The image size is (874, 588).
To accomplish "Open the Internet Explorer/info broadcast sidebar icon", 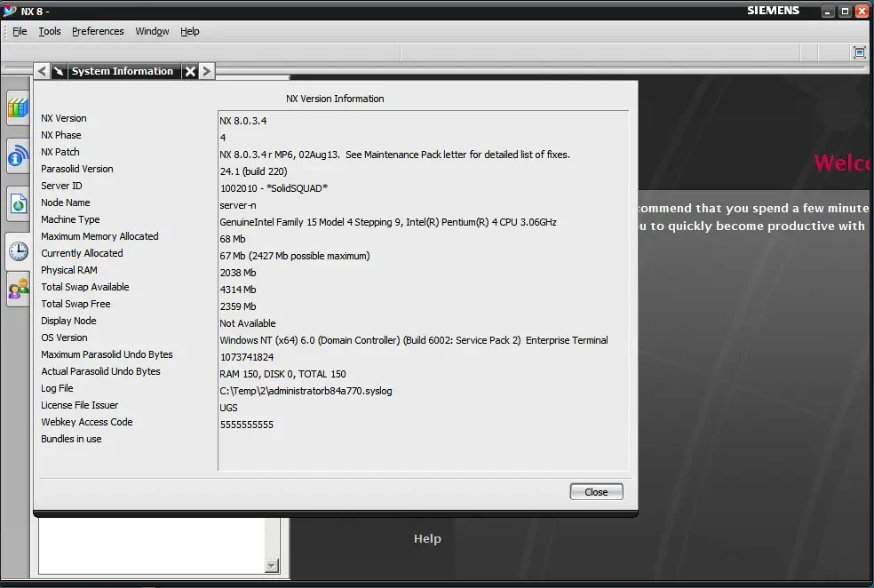I will coord(18,156).
